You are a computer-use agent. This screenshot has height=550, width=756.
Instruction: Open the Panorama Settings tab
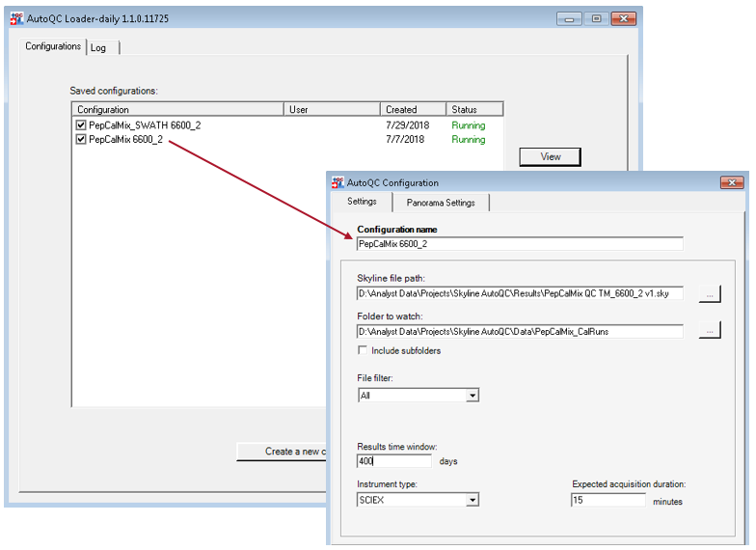441,203
